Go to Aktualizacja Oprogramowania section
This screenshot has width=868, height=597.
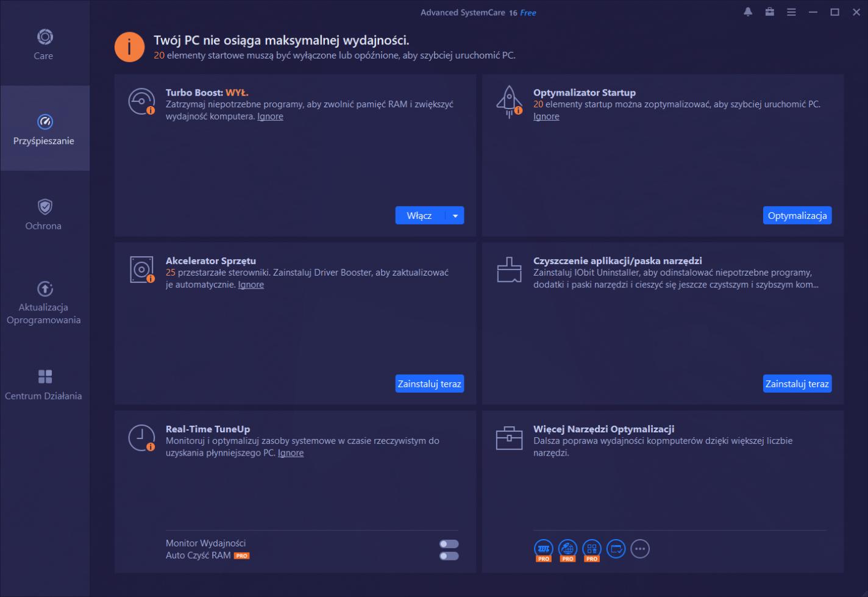click(44, 303)
